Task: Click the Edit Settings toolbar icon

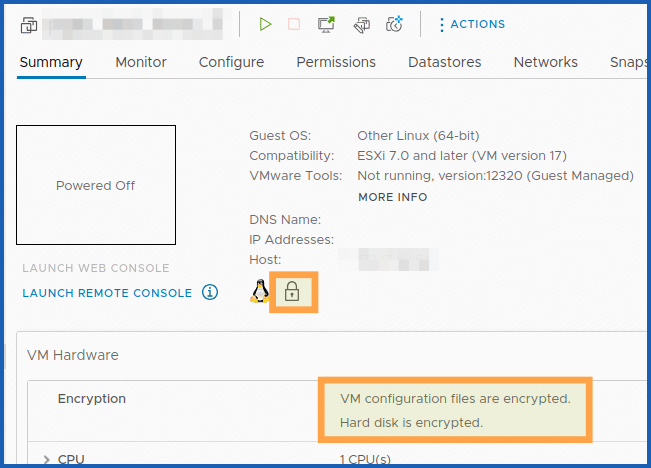Action: pos(361,24)
